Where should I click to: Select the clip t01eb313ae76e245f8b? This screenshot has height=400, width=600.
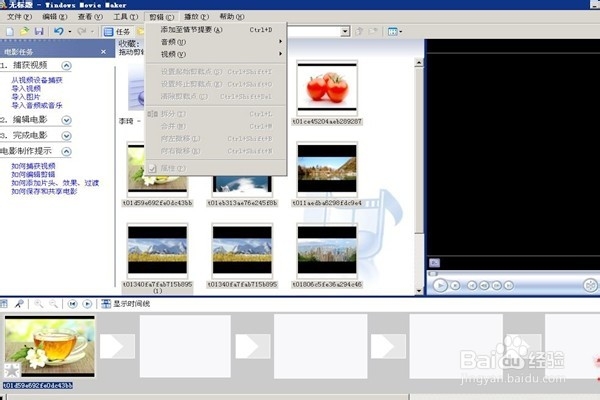tap(242, 184)
